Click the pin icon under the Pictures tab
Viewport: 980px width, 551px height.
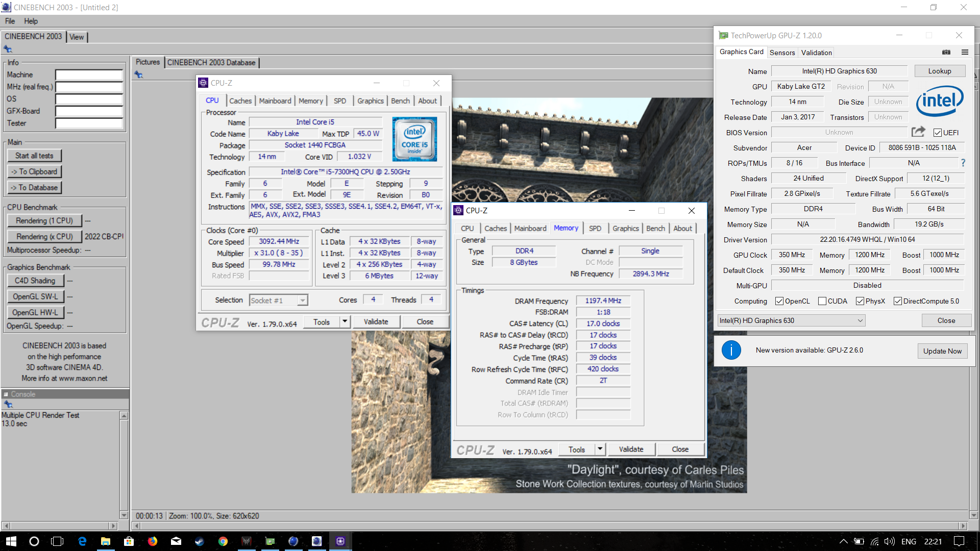click(x=139, y=74)
